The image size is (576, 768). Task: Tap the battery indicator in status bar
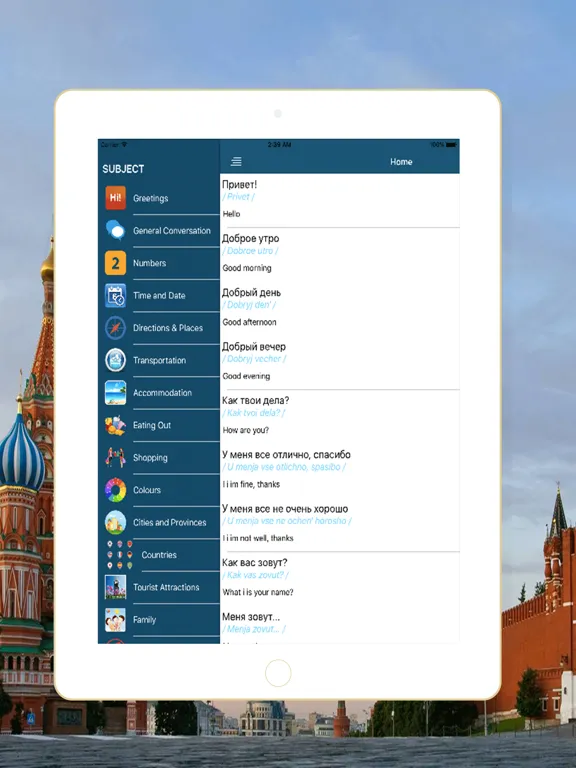click(452, 144)
